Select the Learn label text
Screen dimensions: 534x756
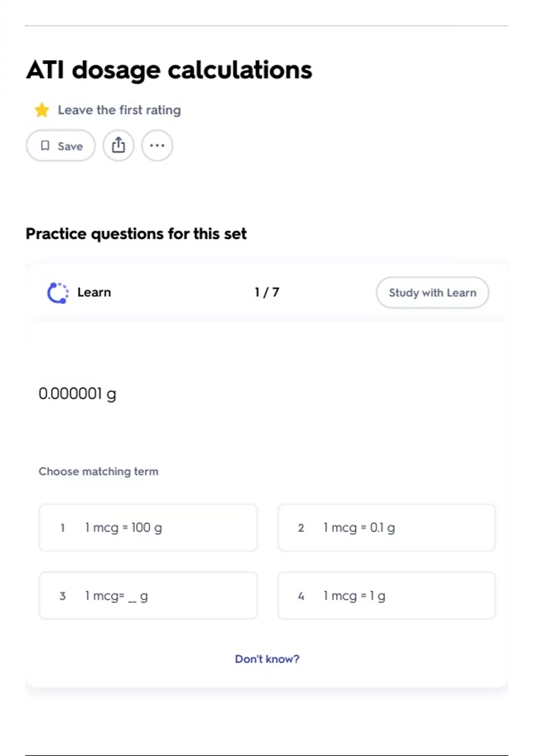(x=94, y=292)
